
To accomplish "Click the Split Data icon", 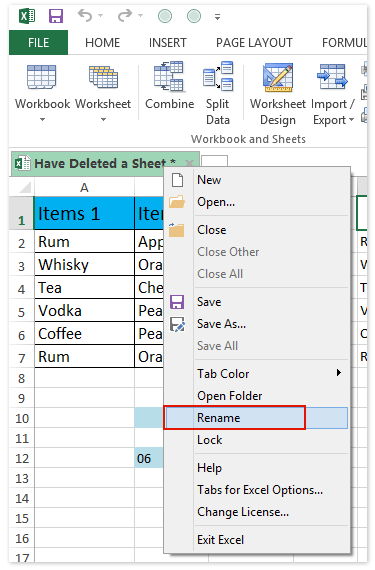I will point(218,76).
